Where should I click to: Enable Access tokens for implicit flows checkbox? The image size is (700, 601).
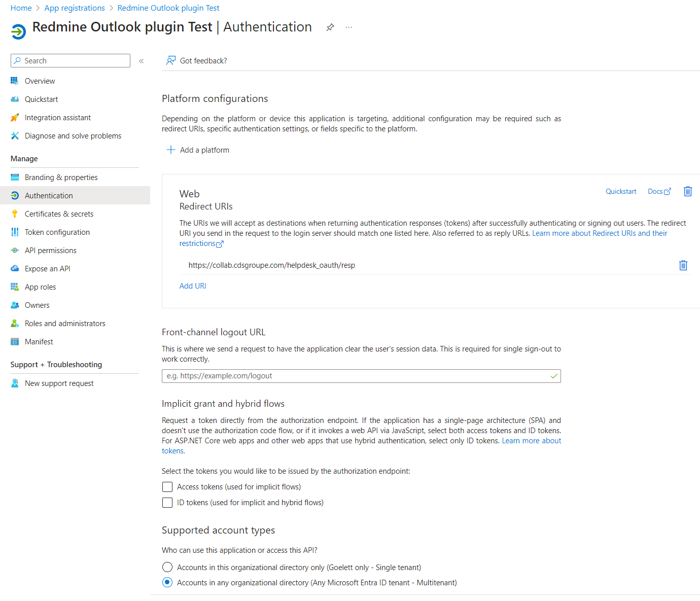[x=167, y=487]
